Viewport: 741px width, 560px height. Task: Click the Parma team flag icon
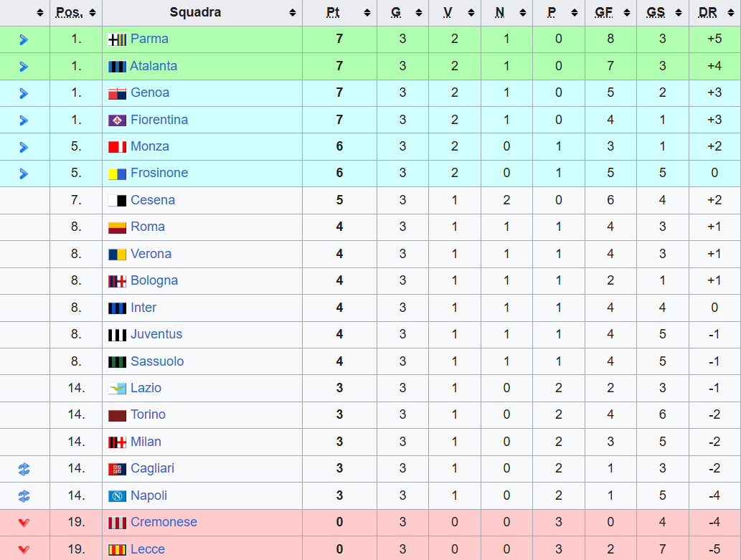[117, 39]
